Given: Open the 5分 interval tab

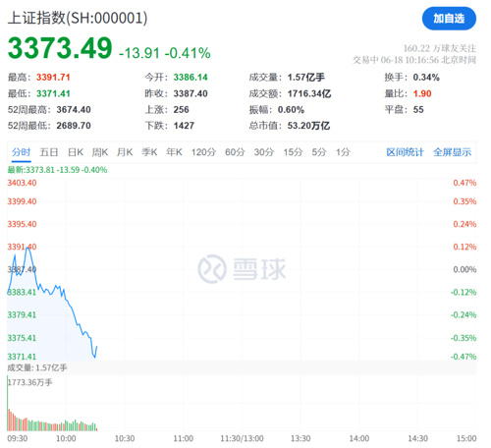Looking at the screenshot, I should point(319,152).
